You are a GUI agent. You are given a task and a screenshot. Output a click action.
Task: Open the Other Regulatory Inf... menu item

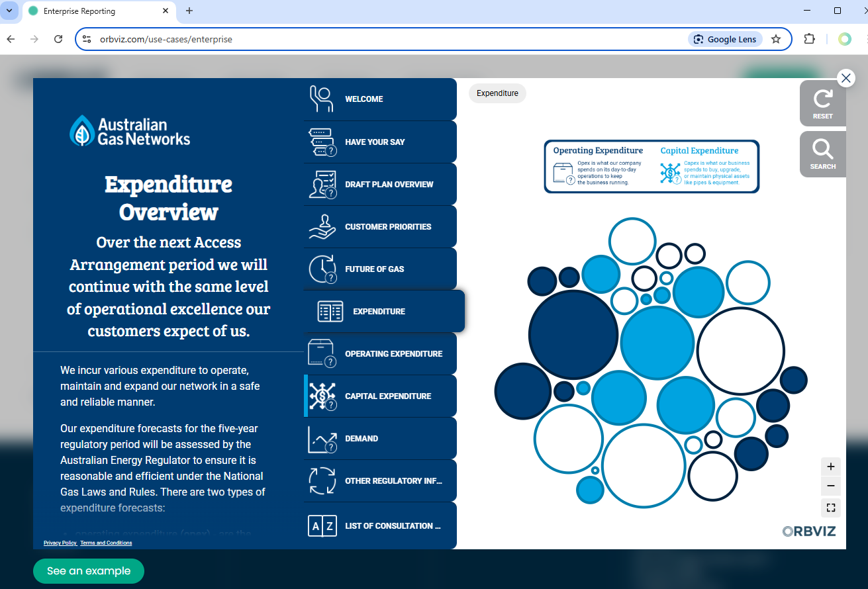point(380,480)
